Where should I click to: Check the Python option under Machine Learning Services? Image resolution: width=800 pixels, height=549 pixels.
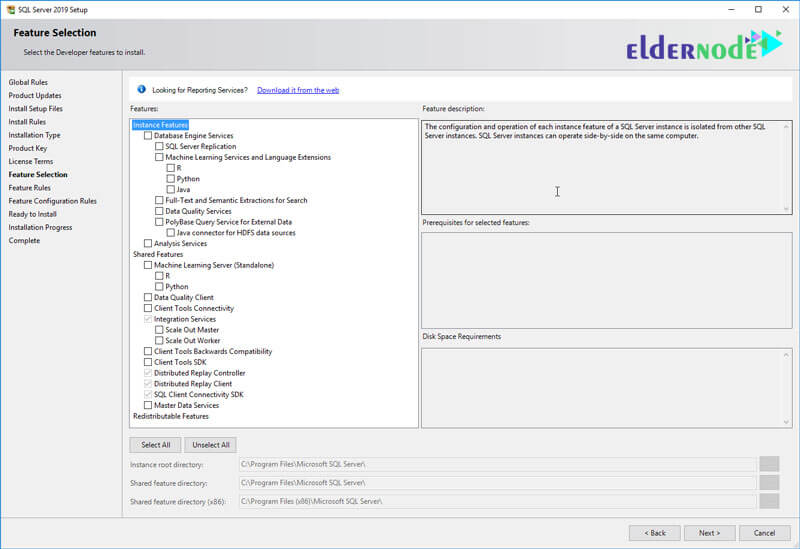[170, 179]
